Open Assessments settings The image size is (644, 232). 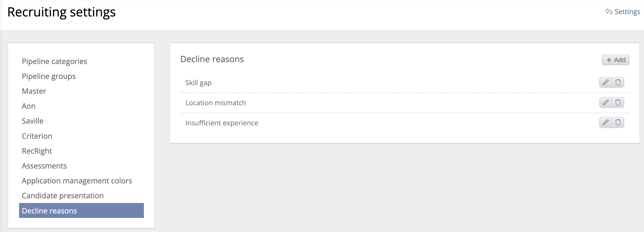coord(44,166)
